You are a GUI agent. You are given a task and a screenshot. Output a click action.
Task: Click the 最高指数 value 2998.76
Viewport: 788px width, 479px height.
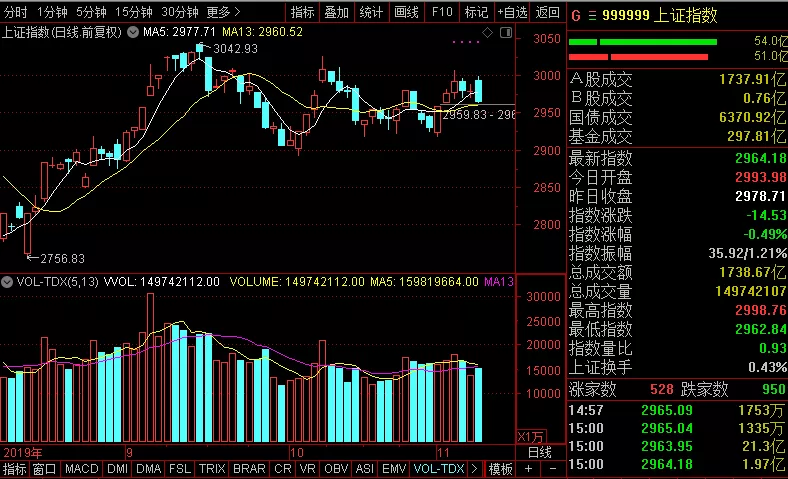(760, 310)
